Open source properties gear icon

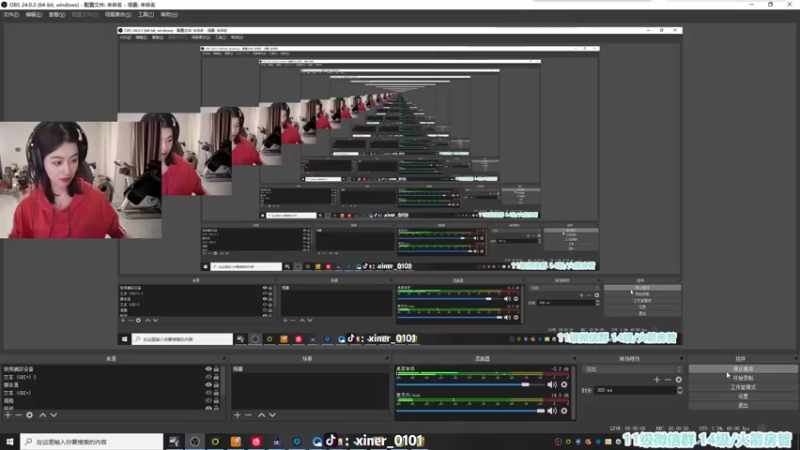pos(30,415)
